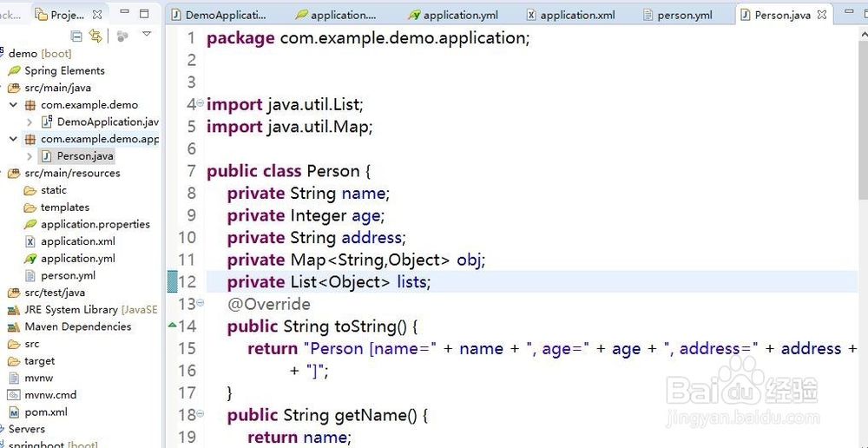Screen dimensions: 868x448
Task: Collapse the com.example.demo package
Action: 13,105
